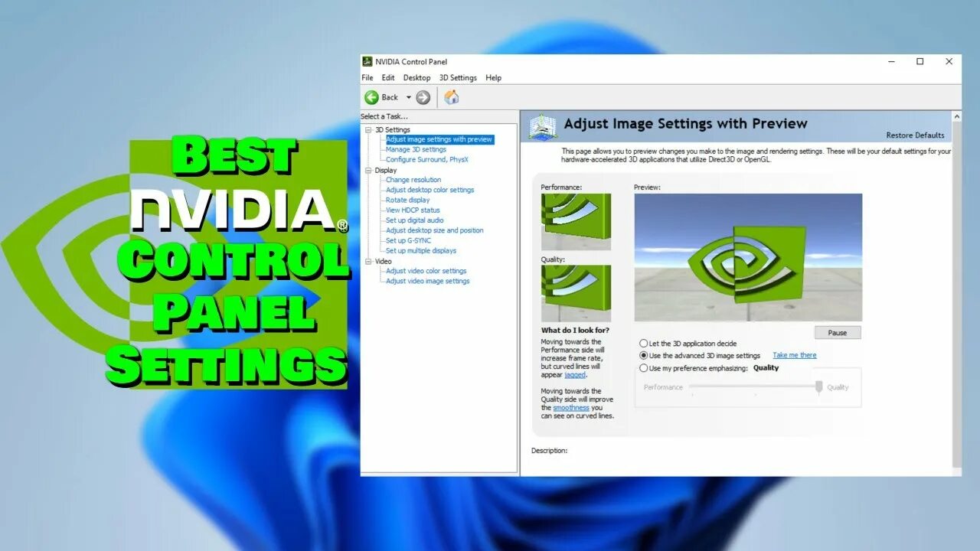The width and height of the screenshot is (980, 551).
Task: Open View HDCP status
Action: [x=413, y=210]
